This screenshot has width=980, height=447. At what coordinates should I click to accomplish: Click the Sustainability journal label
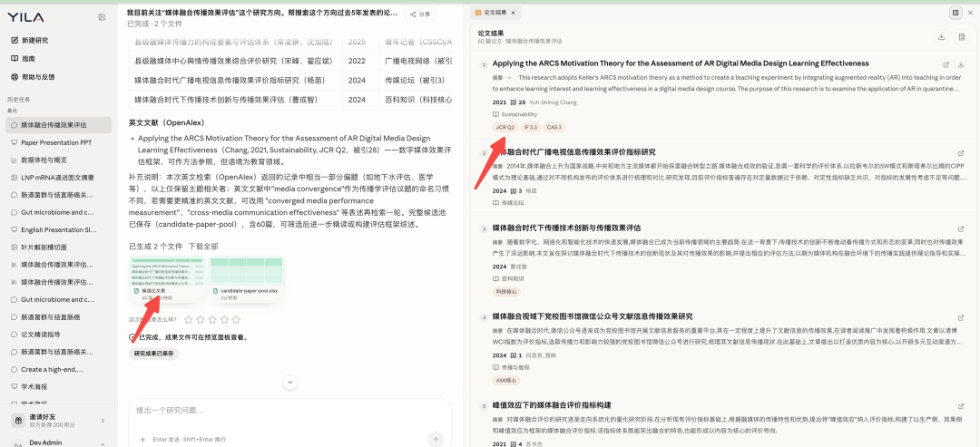tap(515, 115)
